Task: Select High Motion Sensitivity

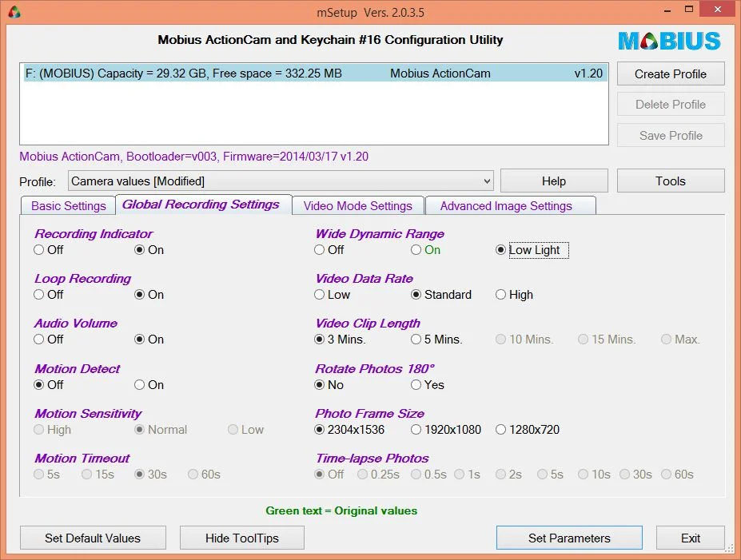Action: click(53, 430)
